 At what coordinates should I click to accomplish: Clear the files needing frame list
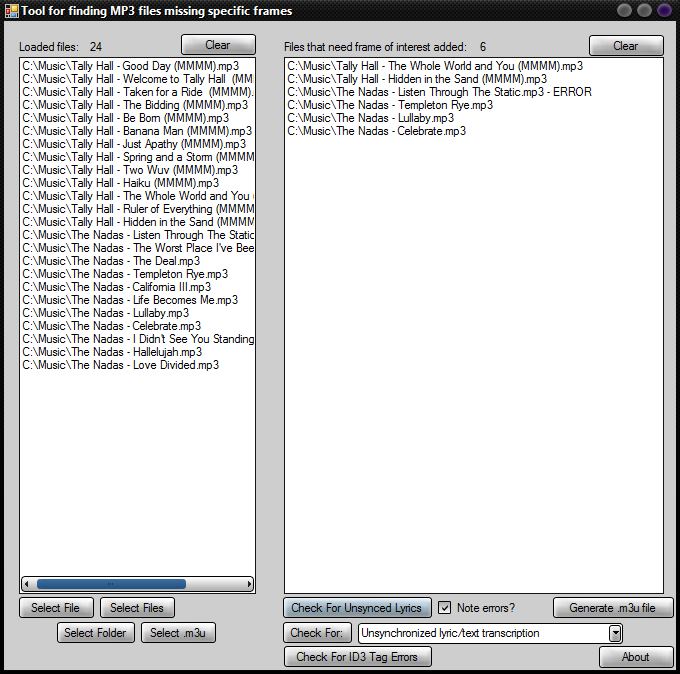[x=626, y=46]
